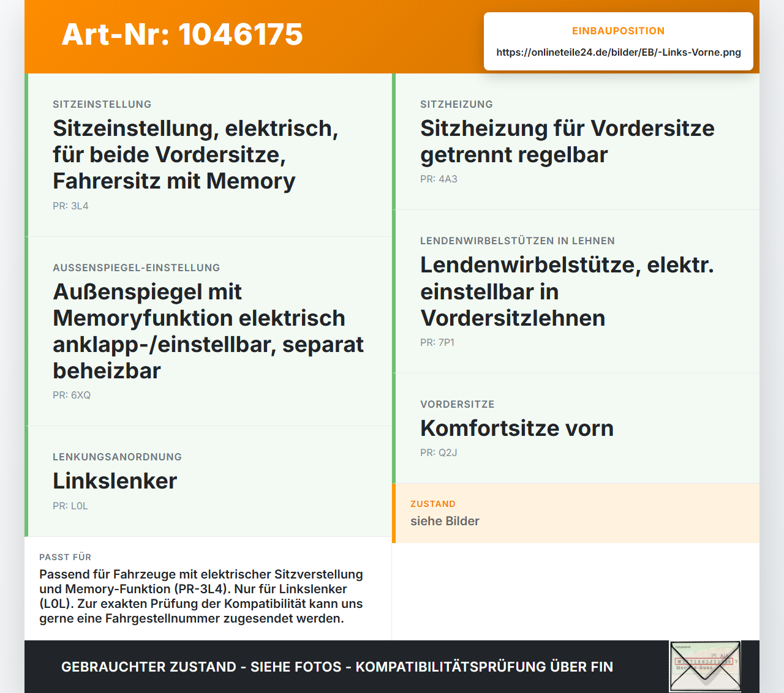Select the Linkslenker value
Screen dimensions: 784x693
point(115,481)
